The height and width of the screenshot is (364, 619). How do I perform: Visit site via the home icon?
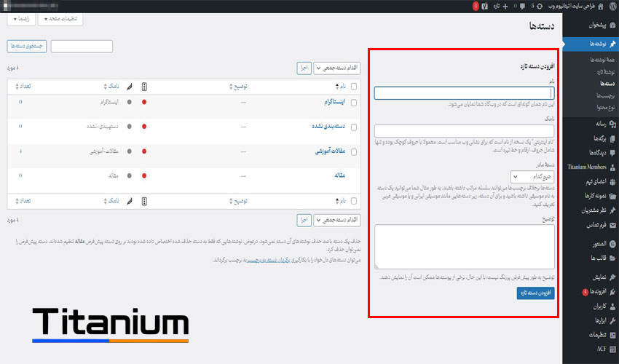click(x=601, y=7)
